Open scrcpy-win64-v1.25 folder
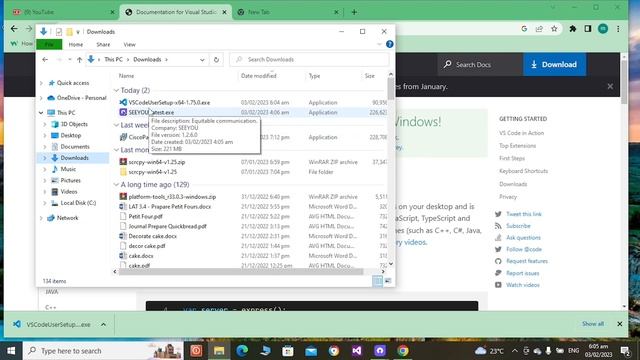Viewport: 640px width, 360px height. 153,172
